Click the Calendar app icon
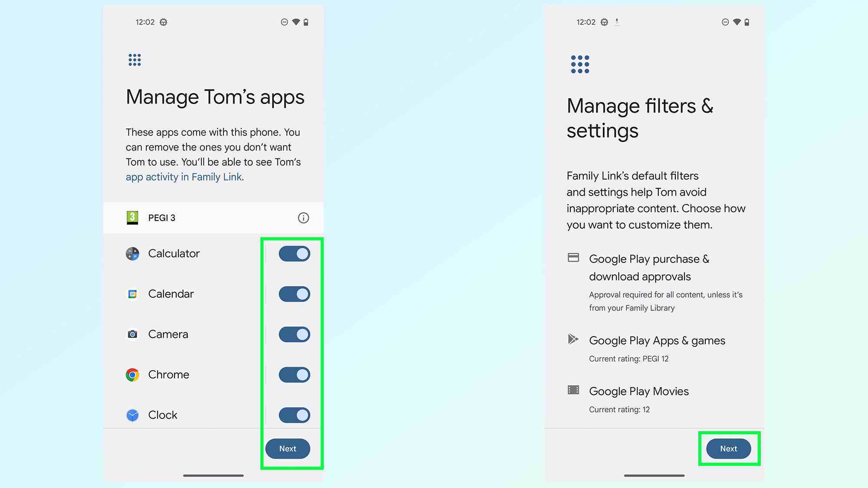Image resolution: width=868 pixels, height=488 pixels. coord(132,294)
